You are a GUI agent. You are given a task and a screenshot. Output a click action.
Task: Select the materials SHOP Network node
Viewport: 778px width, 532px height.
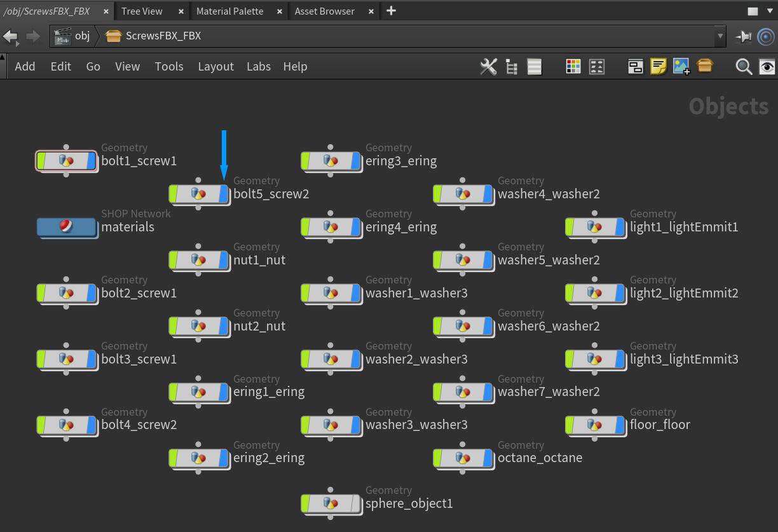67,227
